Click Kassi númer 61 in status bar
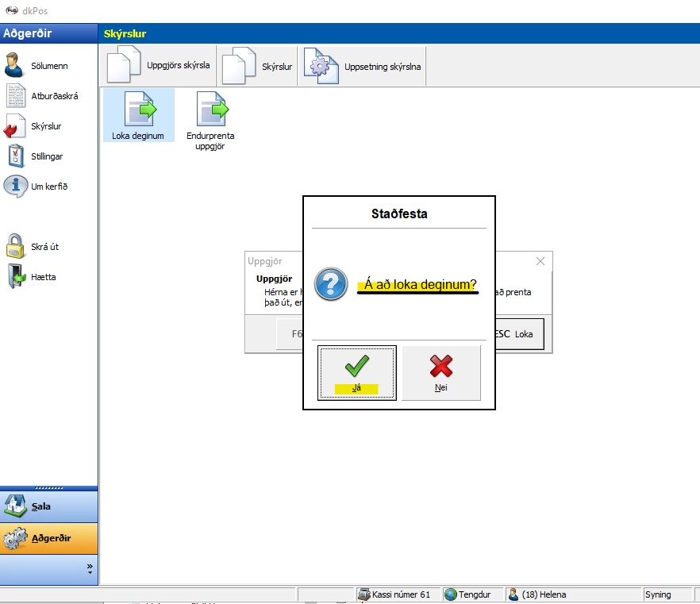This screenshot has width=700, height=604. tap(395, 594)
